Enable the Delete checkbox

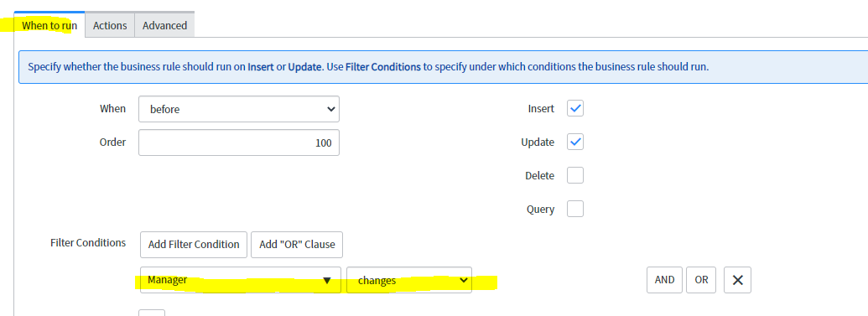575,175
